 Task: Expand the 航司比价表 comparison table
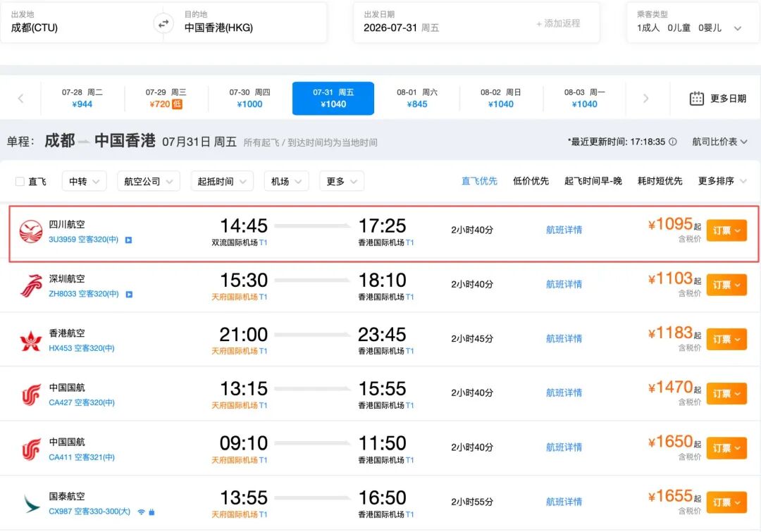(719, 142)
